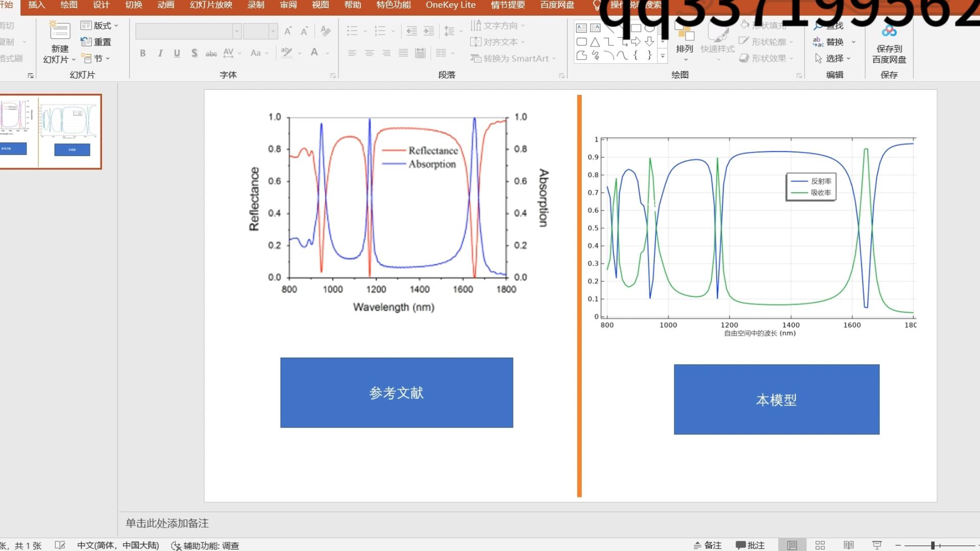The width and height of the screenshot is (980, 551).
Task: Open the Layout (版式) dropdown
Action: click(x=100, y=26)
